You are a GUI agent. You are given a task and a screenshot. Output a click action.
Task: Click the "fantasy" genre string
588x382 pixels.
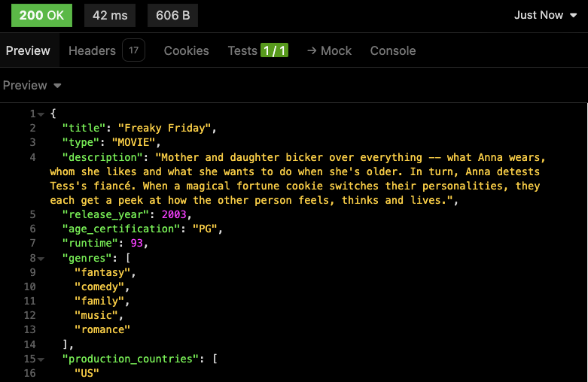102,273
